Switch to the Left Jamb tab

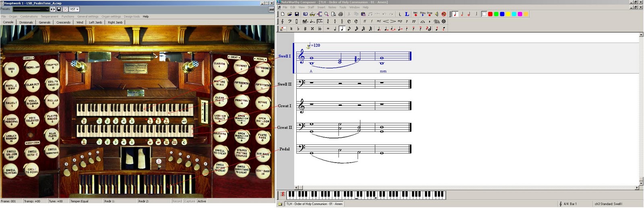coord(95,23)
